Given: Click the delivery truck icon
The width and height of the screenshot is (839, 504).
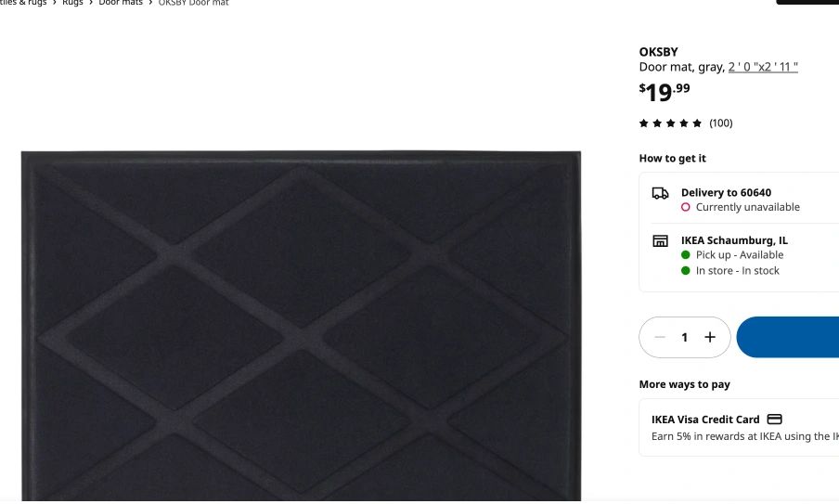Looking at the screenshot, I should pos(660,193).
